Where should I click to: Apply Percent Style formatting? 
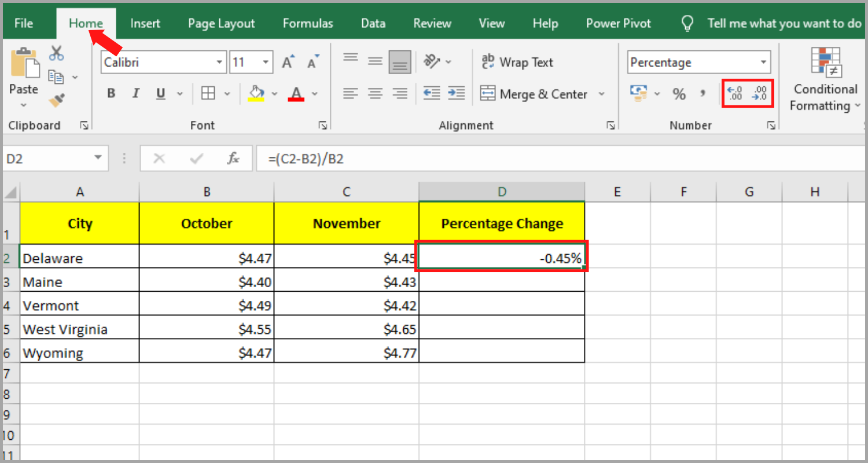coord(679,93)
